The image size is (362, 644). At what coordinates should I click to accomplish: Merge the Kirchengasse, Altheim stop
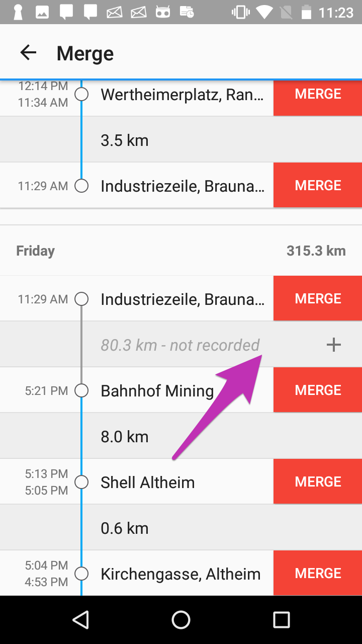pos(318,573)
